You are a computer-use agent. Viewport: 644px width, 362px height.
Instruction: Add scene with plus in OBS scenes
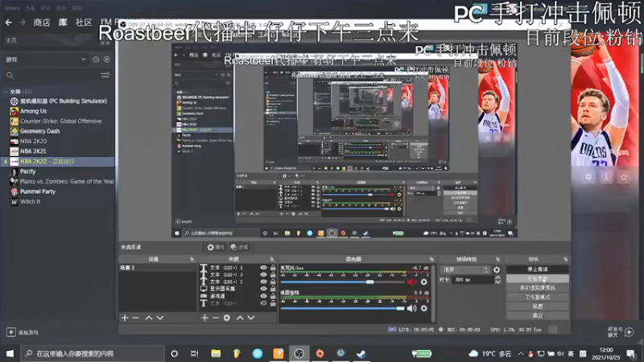(125, 318)
